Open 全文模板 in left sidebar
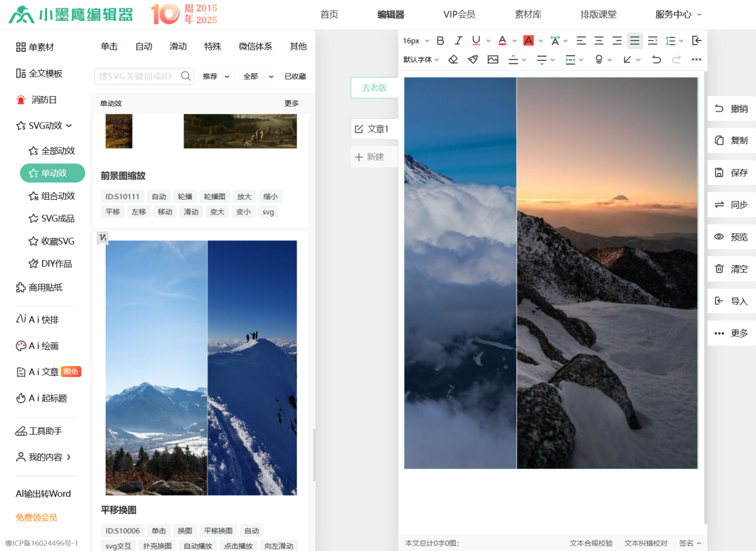Image resolution: width=756 pixels, height=551 pixels. tap(39, 73)
